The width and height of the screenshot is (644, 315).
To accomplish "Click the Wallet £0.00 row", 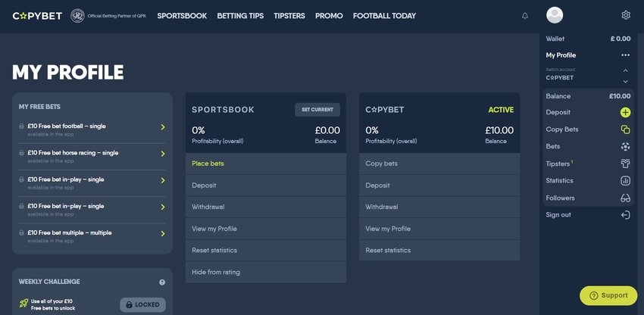I will pyautogui.click(x=588, y=39).
